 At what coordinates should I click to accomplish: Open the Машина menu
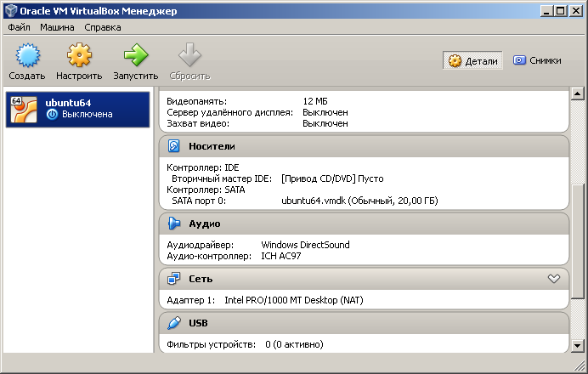57,27
